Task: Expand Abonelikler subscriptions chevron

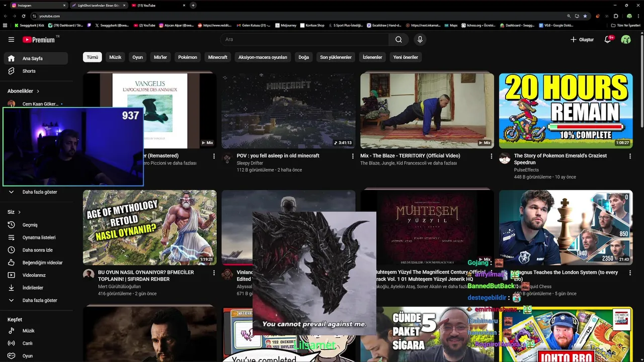Action: pyautogui.click(x=38, y=91)
